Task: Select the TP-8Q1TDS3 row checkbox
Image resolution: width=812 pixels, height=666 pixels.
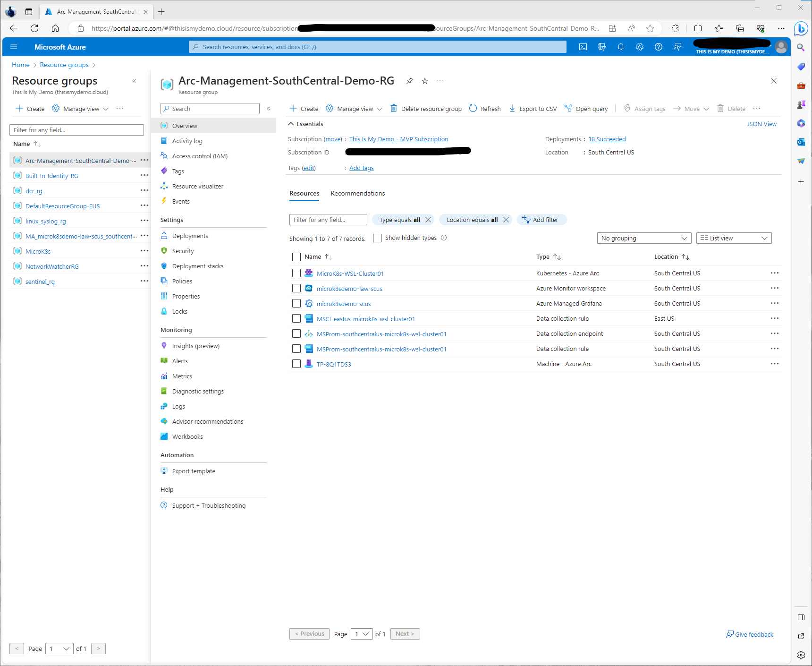Action: coord(296,364)
